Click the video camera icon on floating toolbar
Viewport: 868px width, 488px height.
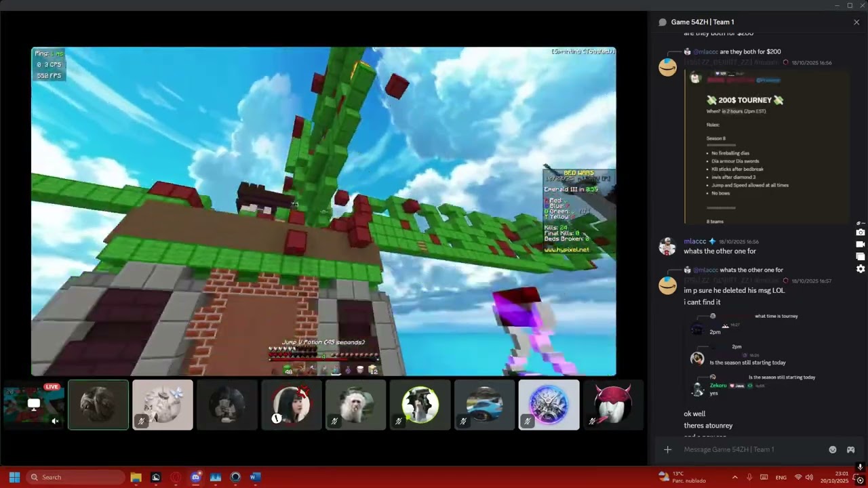point(861,245)
